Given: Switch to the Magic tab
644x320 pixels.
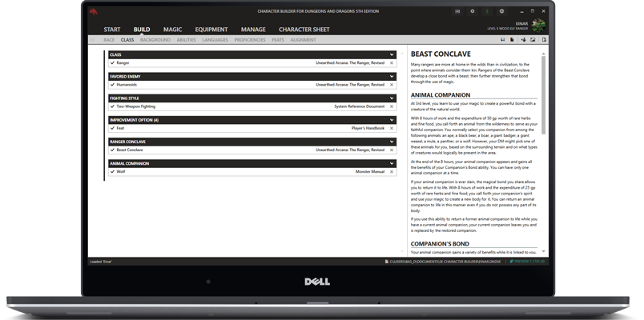Looking at the screenshot, I should pyautogui.click(x=172, y=30).
